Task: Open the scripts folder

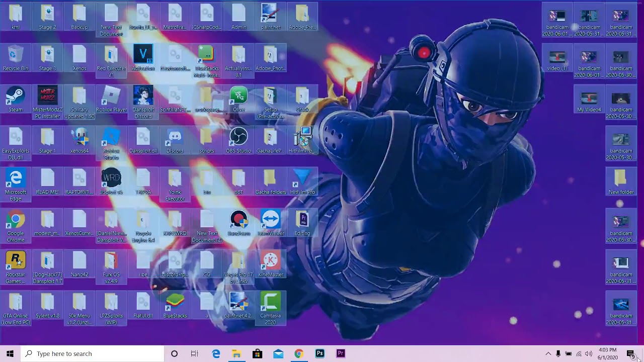Action: coord(207,140)
